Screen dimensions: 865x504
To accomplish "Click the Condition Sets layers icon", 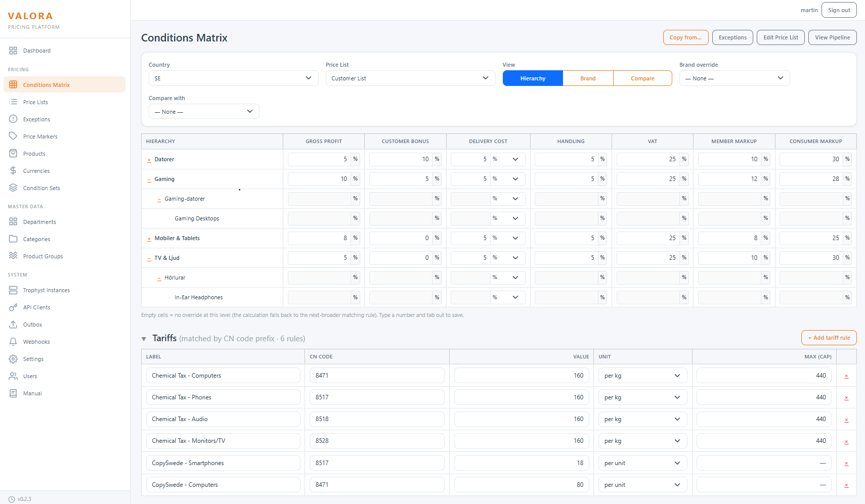I will (13, 188).
